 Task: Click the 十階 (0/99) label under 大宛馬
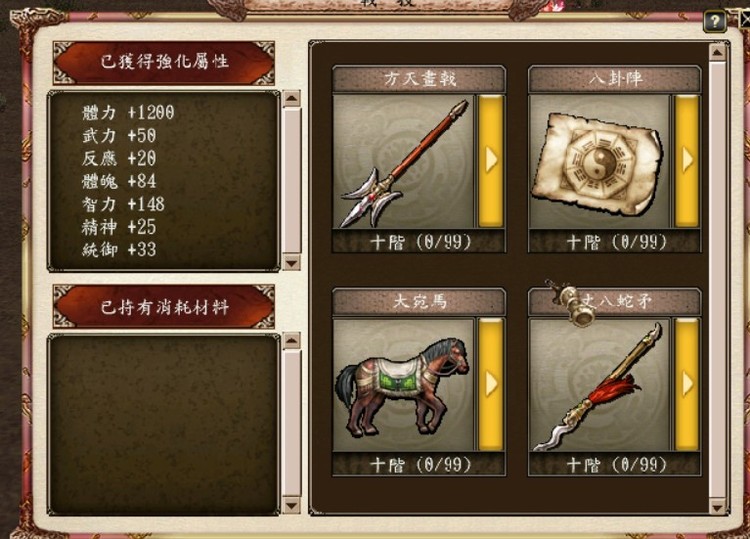pyautogui.click(x=419, y=464)
